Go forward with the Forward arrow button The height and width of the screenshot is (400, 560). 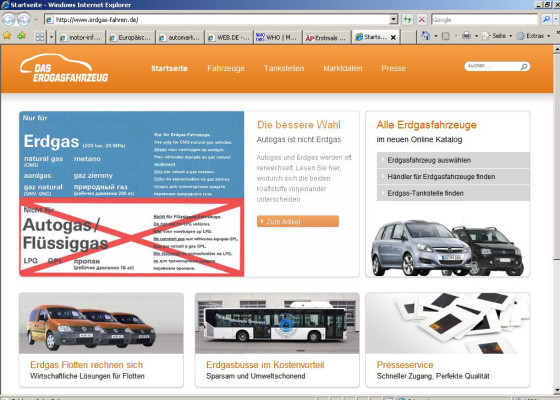(x=24, y=20)
